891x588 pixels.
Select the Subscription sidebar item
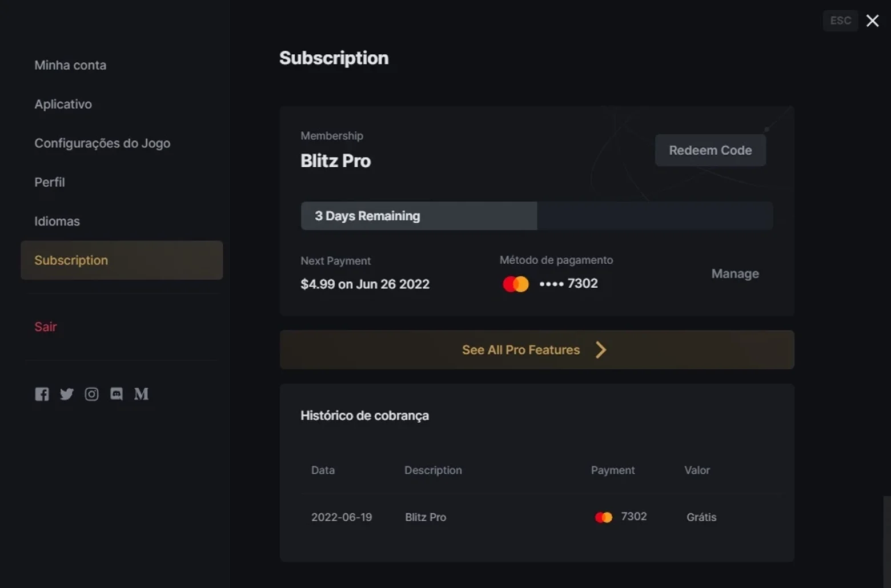click(x=122, y=260)
